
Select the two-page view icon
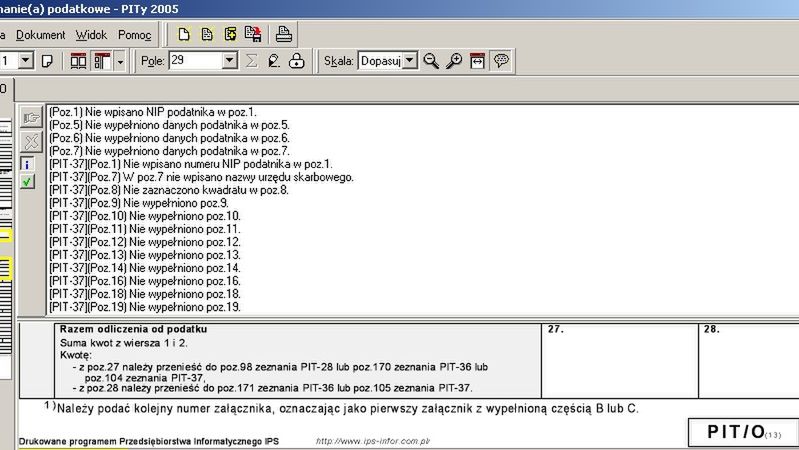(x=78, y=61)
